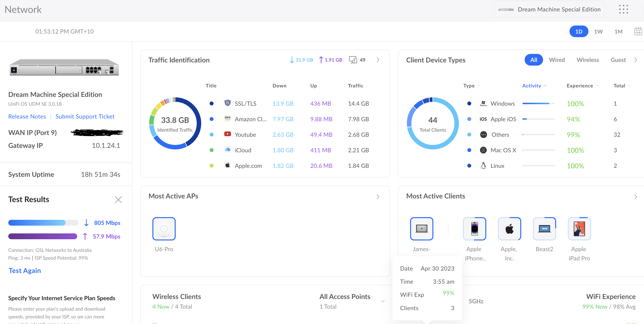Image resolution: width=644 pixels, height=324 pixels.
Task: Open the apps grid menu icon
Action: (623, 9)
